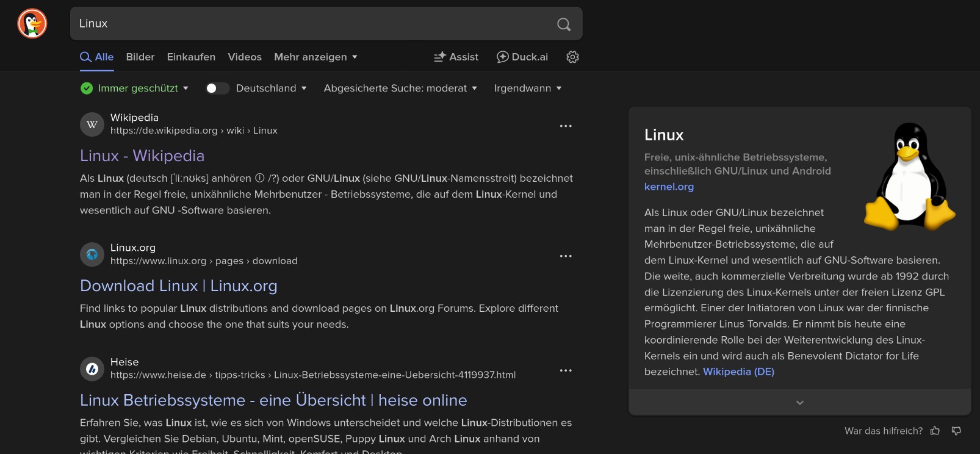
Task: Click the DuckDuckGo logo
Action: point(32,24)
